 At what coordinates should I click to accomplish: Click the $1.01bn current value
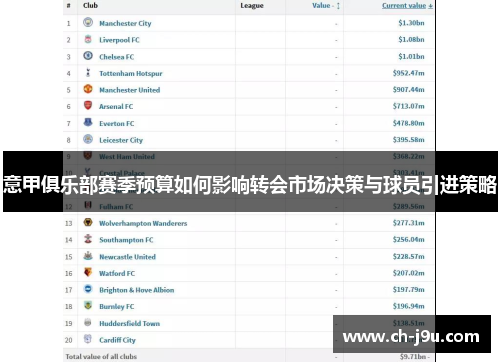[411, 56]
